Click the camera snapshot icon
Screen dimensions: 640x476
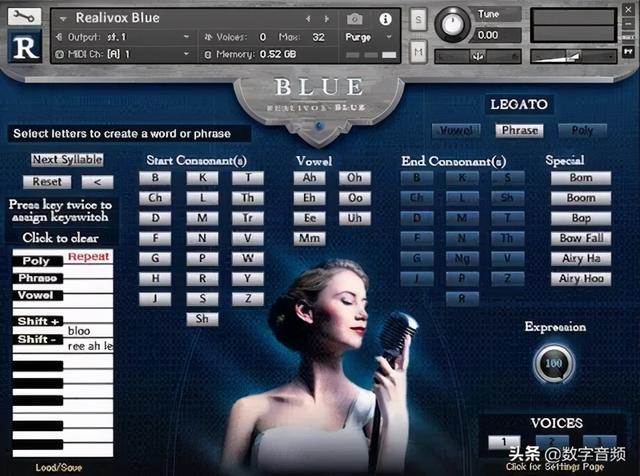[x=354, y=19]
